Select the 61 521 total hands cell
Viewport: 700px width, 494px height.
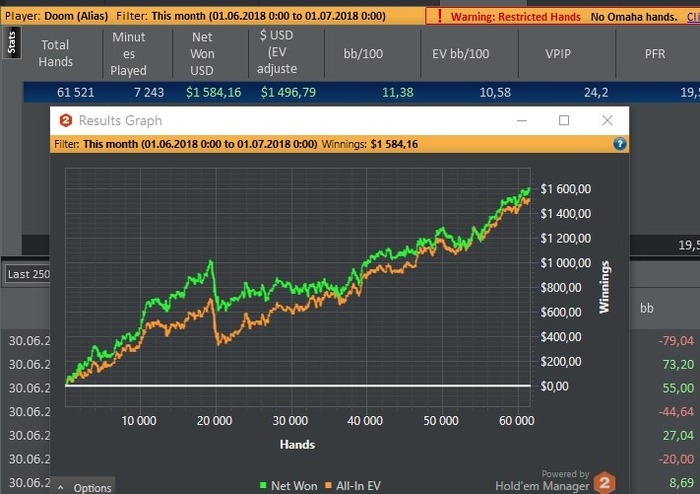tap(75, 92)
